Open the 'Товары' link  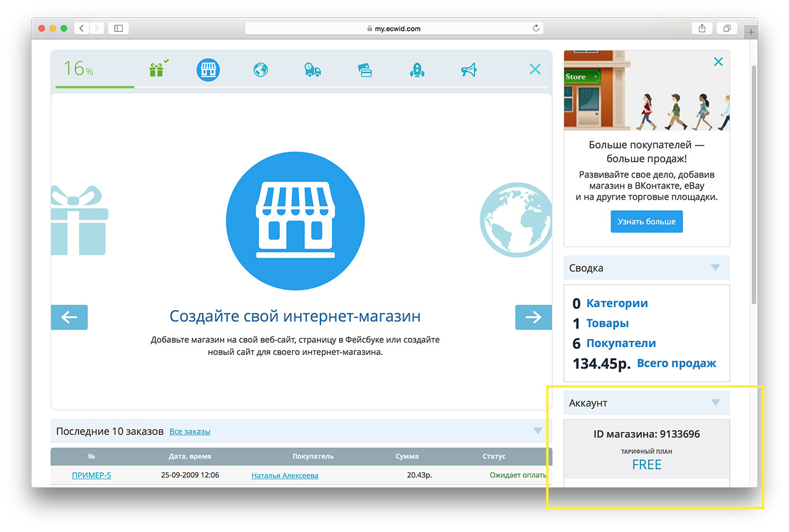point(608,323)
